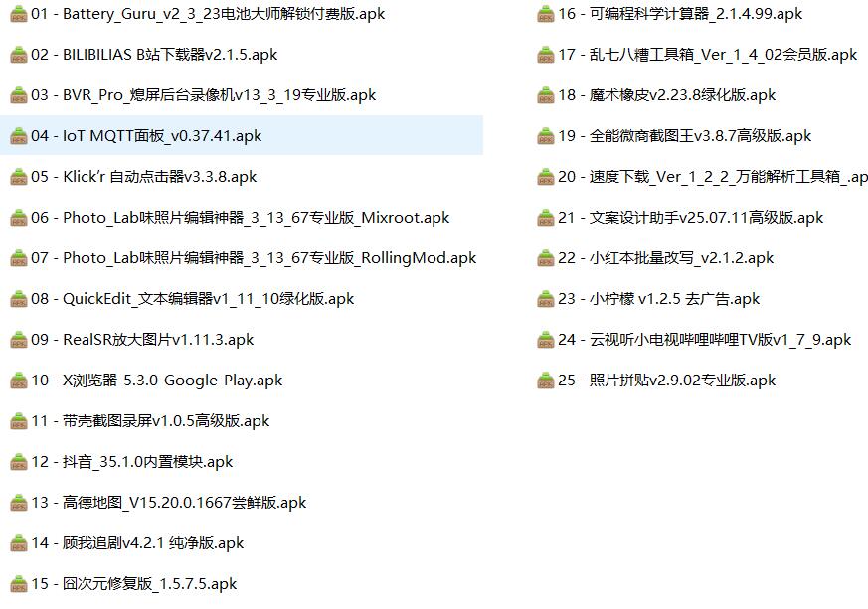868x609 pixels.
Task: Select file name 13 - 高德地图_V15.20.0.1667尝鲜版.apk
Action: (169, 503)
